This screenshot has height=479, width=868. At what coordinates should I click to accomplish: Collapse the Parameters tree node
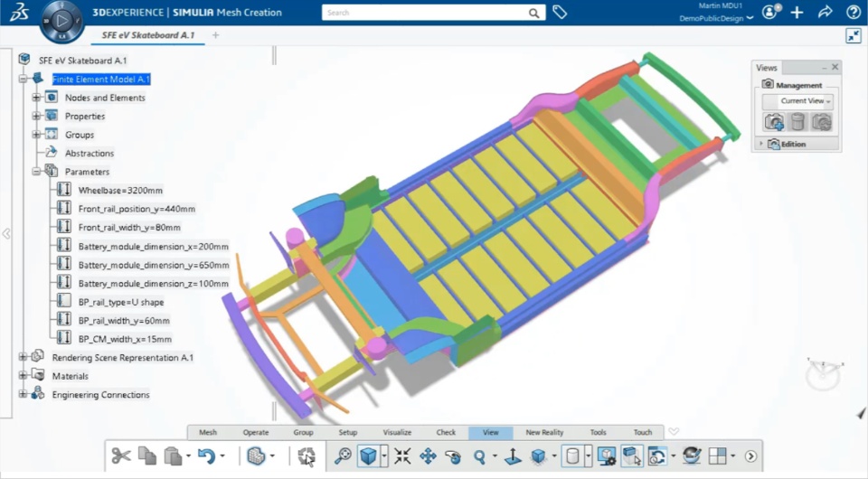(x=36, y=172)
